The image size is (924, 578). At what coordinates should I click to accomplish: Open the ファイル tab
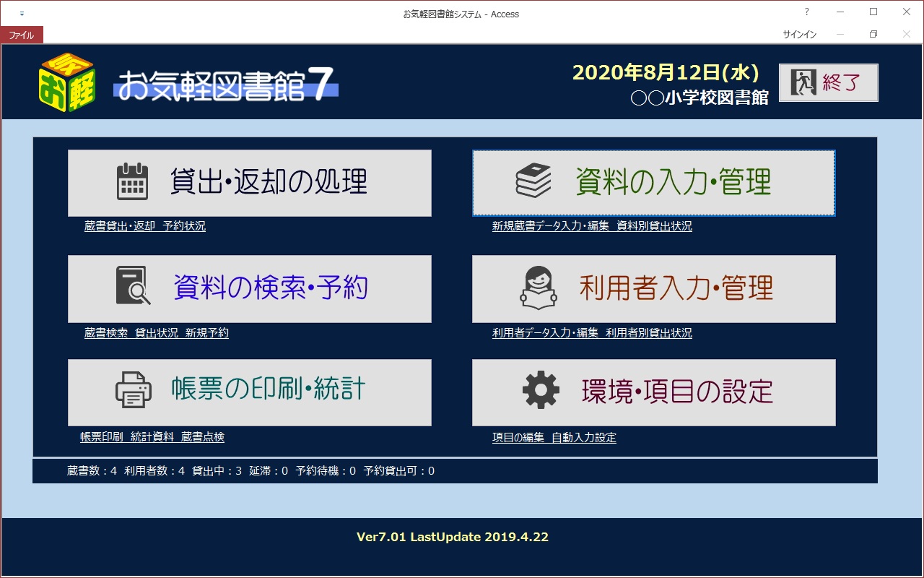22,35
